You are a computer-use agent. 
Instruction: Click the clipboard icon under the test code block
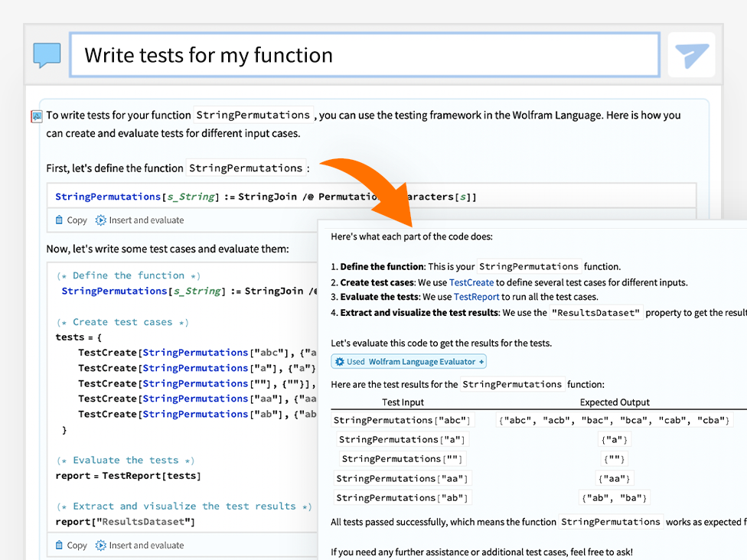click(x=60, y=545)
